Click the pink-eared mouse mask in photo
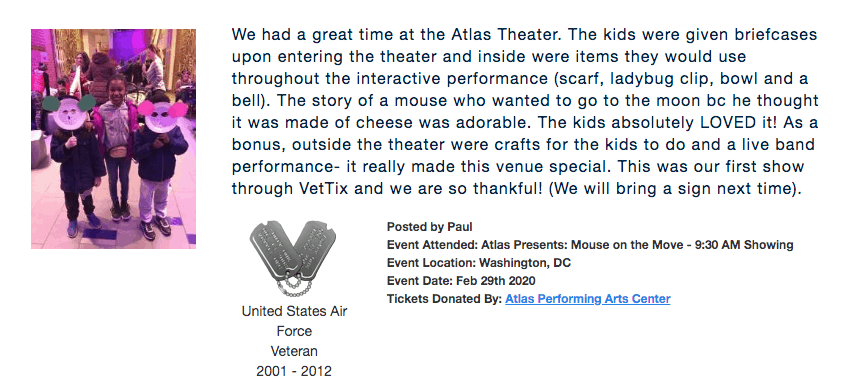Screen dimensions: 852x389 click(x=162, y=115)
